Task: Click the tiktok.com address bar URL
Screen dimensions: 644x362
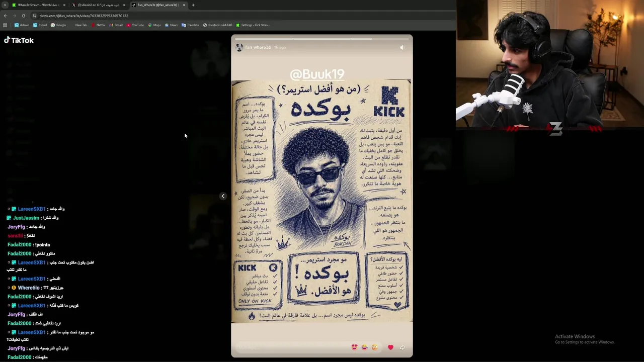Action: [84, 16]
